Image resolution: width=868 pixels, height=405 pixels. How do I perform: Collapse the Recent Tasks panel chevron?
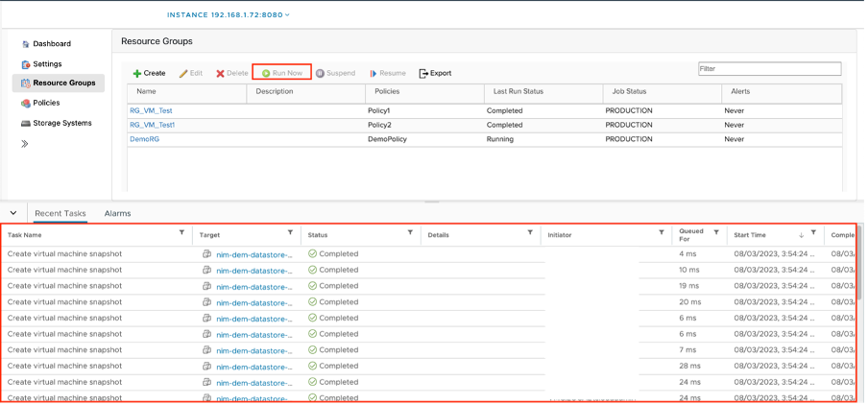click(x=13, y=213)
